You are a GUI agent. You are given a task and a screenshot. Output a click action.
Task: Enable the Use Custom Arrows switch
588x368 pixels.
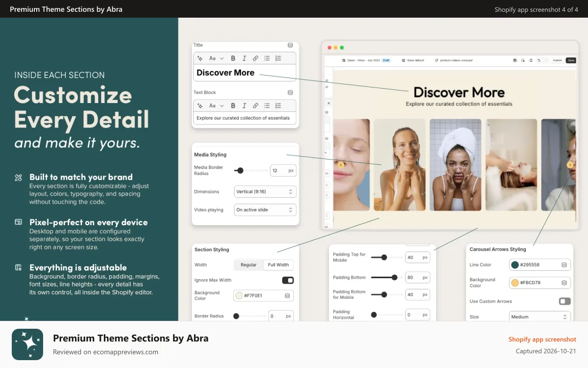pyautogui.click(x=564, y=301)
